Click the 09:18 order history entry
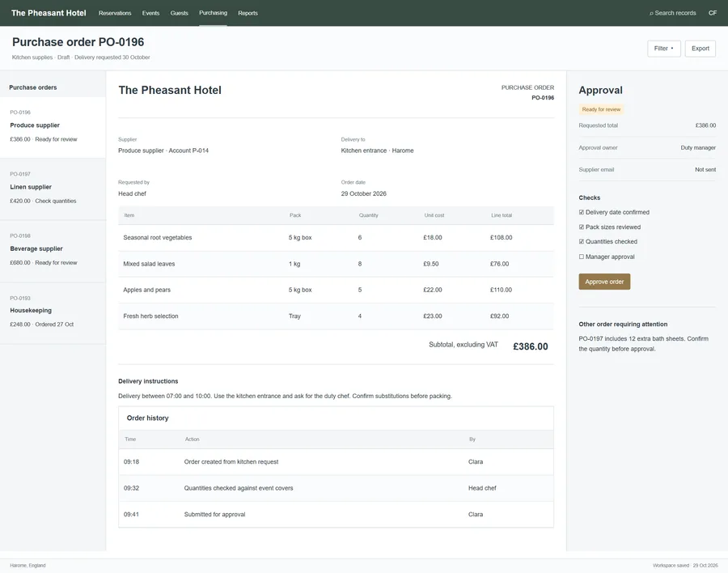 pos(336,462)
